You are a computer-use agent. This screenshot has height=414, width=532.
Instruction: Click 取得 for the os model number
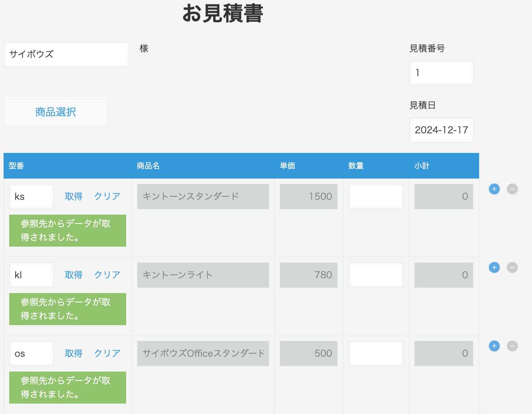click(74, 354)
